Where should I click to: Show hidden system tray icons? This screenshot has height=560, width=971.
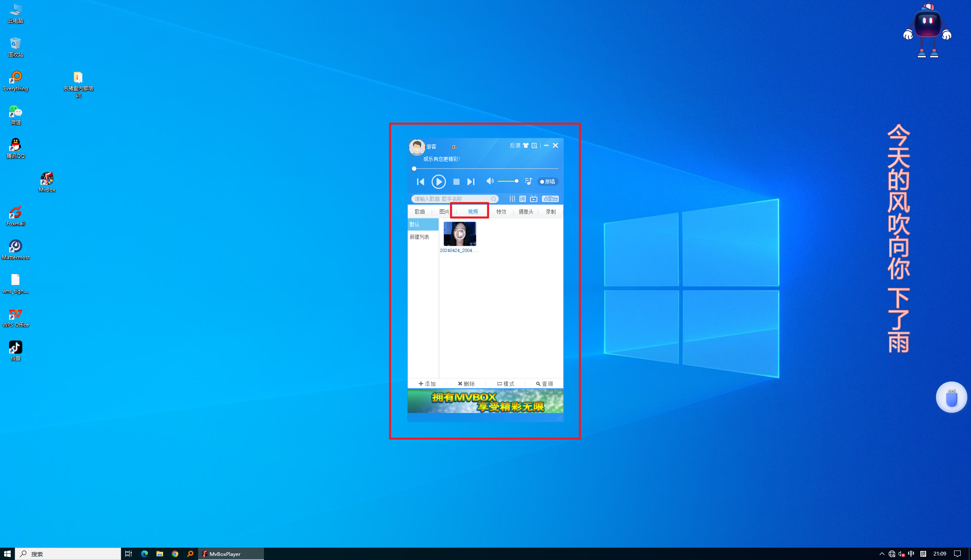[882, 554]
